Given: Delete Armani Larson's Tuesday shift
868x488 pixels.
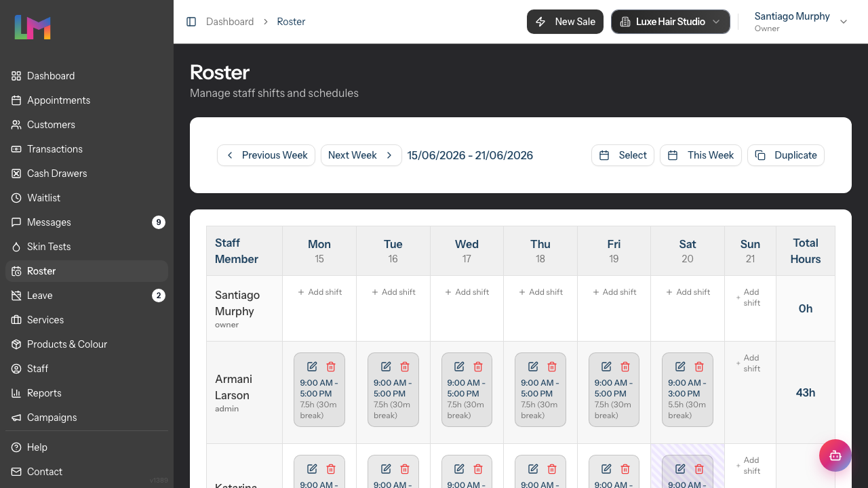Looking at the screenshot, I should point(405,367).
